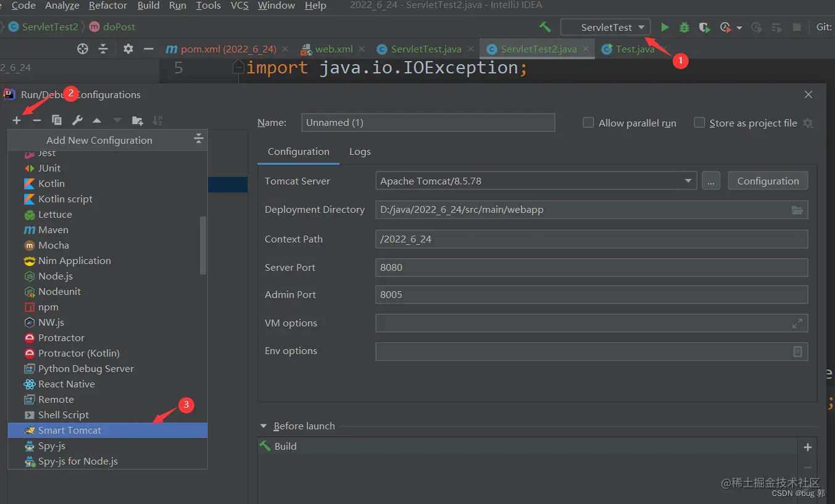Open project panel settings gear icon
This screenshot has width=835, height=504.
pyautogui.click(x=128, y=49)
